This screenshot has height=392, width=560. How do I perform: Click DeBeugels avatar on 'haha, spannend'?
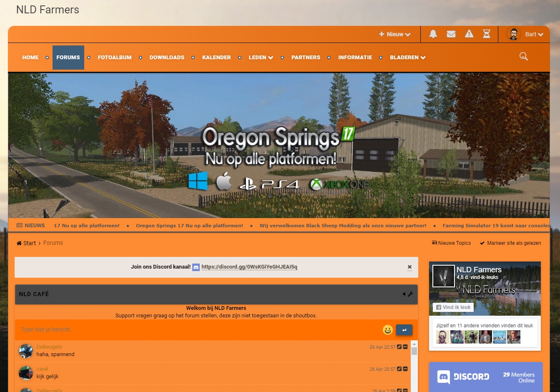tap(26, 351)
